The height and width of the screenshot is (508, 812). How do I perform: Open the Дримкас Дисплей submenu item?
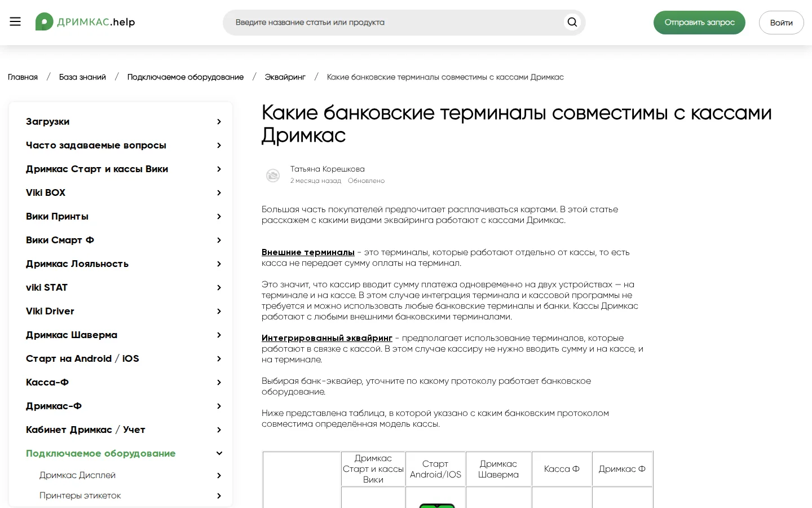point(77,475)
